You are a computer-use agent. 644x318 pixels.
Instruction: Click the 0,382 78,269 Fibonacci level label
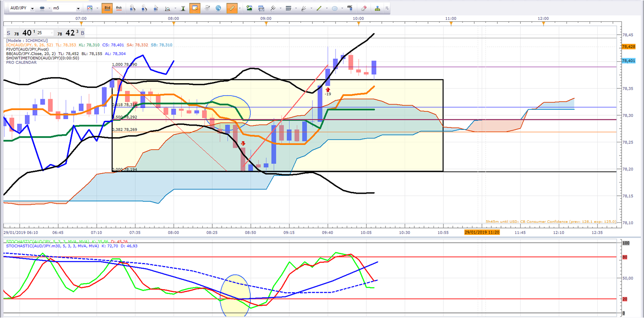(125, 129)
